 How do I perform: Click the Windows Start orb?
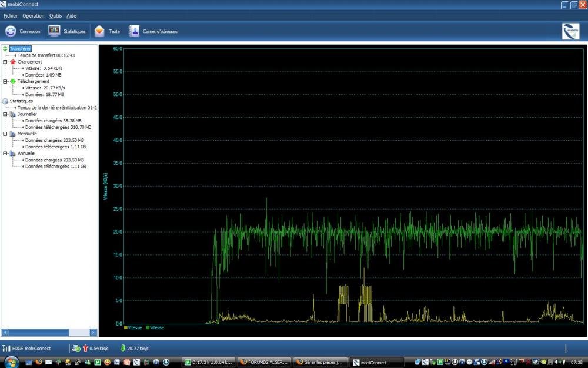click(12, 362)
